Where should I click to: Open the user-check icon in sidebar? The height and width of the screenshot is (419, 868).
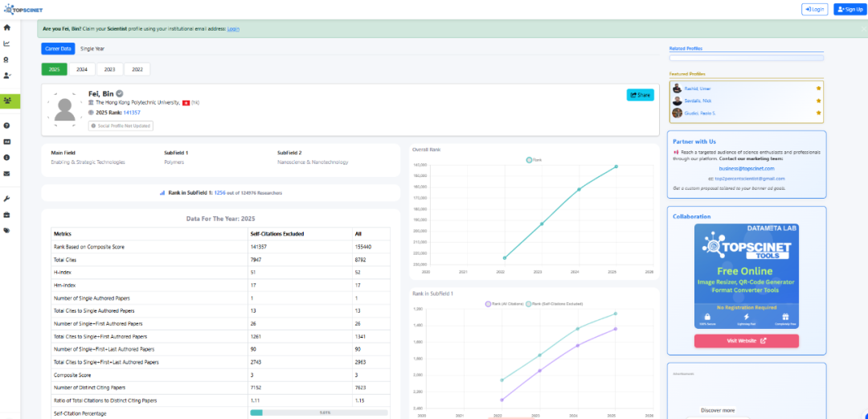6,76
